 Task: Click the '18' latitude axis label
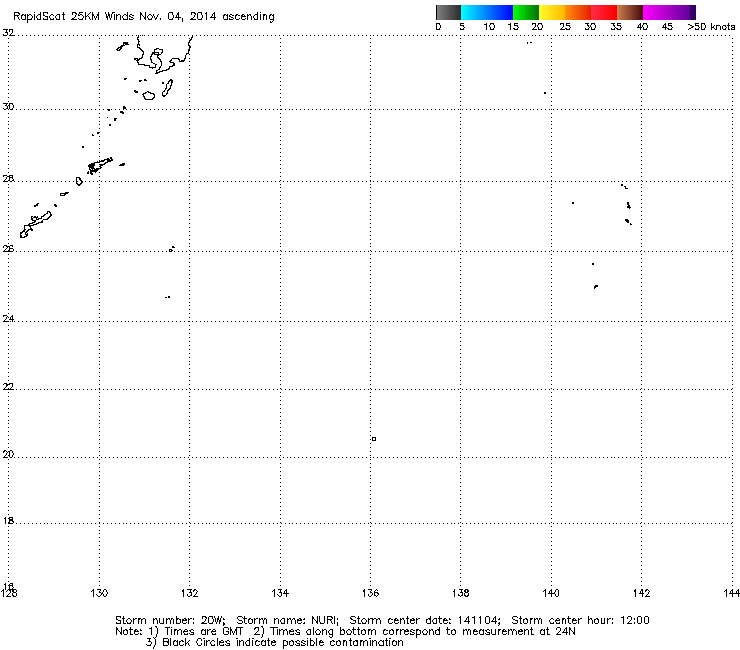pyautogui.click(x=8, y=521)
